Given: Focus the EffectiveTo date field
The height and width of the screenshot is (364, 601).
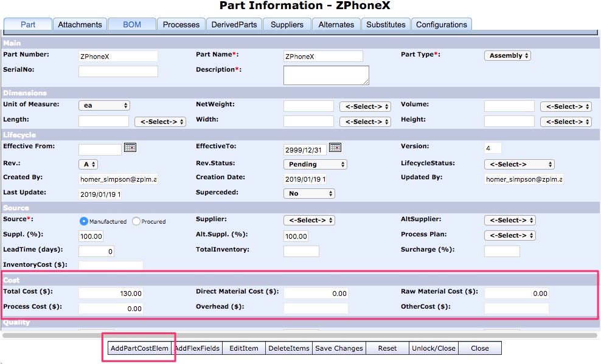Looking at the screenshot, I should 305,149.
